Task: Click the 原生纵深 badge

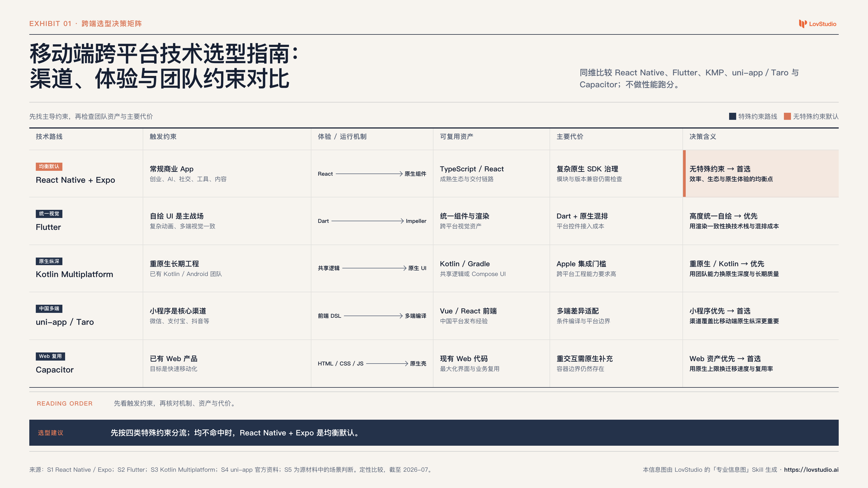Action: (x=49, y=261)
